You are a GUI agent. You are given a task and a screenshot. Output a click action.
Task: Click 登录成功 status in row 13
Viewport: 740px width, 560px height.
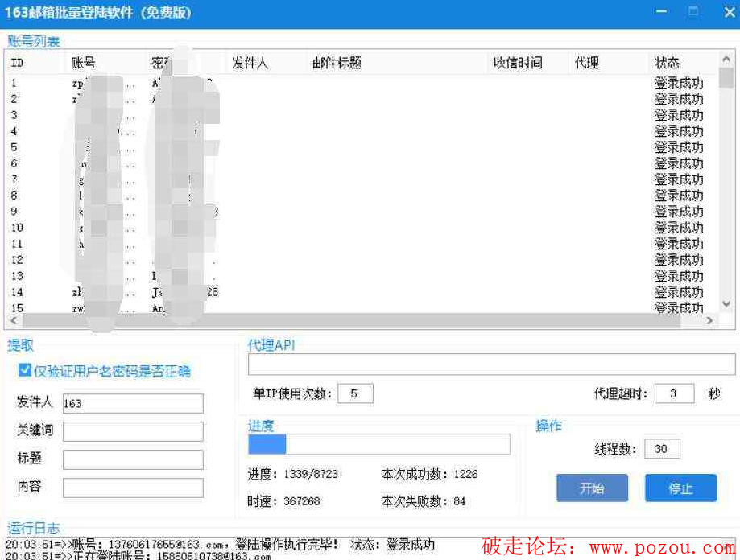coord(679,276)
